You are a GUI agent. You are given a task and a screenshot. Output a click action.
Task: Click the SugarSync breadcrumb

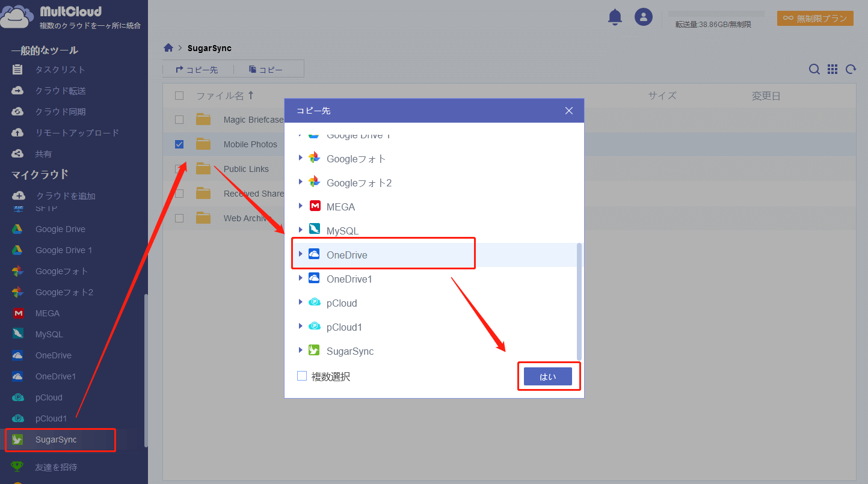point(209,48)
